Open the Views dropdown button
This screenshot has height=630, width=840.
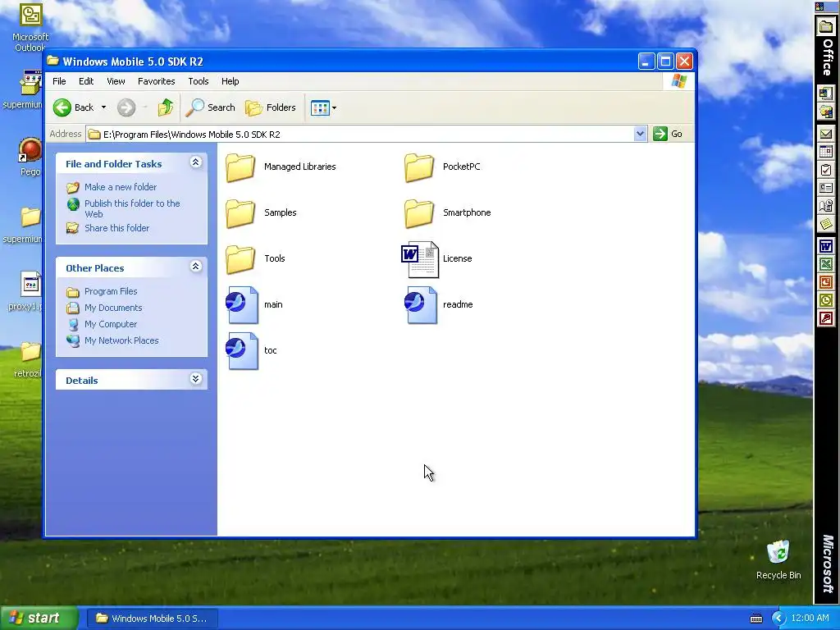(x=323, y=107)
